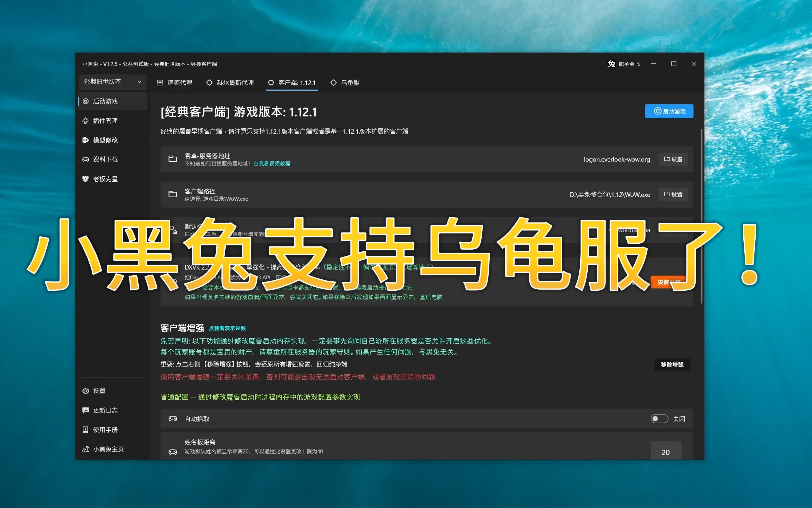The width and height of the screenshot is (812, 508).
Task: Click the logon.everlook-wow.org server address text
Action: tap(617, 159)
